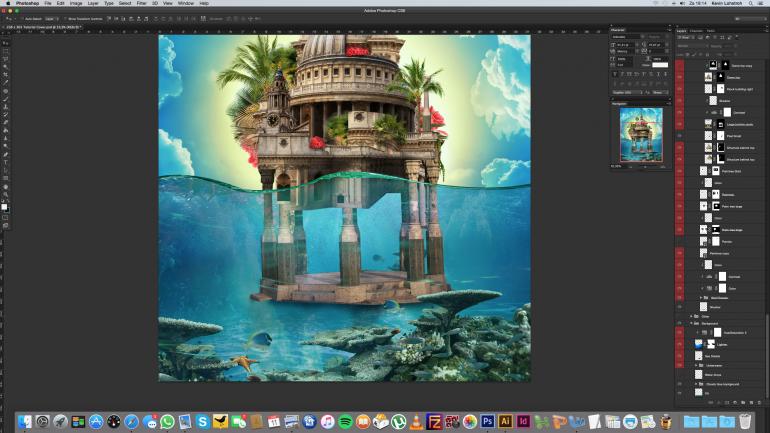Open the anti-aliasing dropdown in Character panel
Image resolution: width=770 pixels, height=433 pixels.
click(x=658, y=92)
